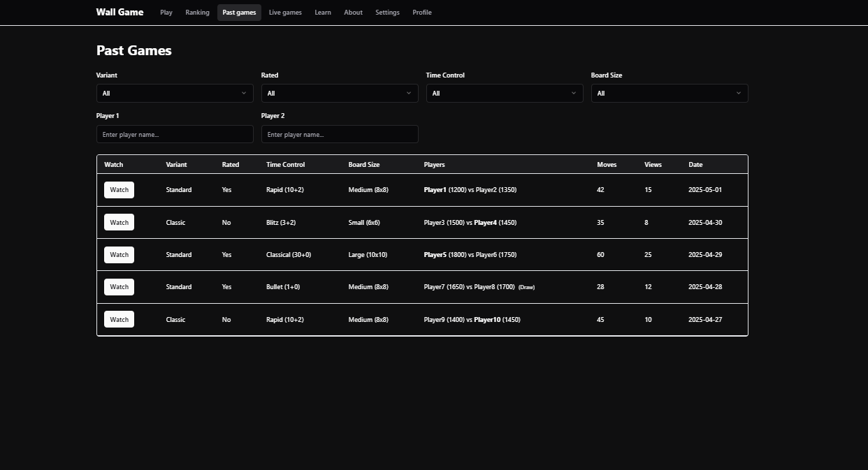The width and height of the screenshot is (868, 470).
Task: Click the date 2025-04-30
Action: (705, 223)
